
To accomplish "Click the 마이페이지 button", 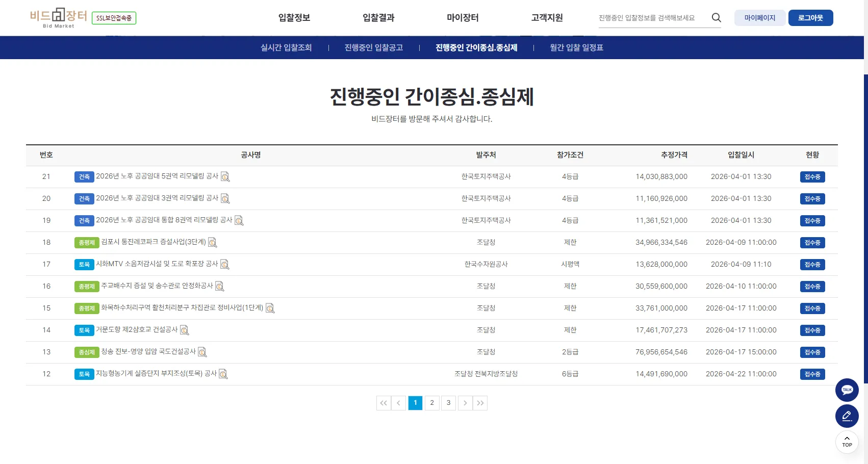I will (760, 18).
